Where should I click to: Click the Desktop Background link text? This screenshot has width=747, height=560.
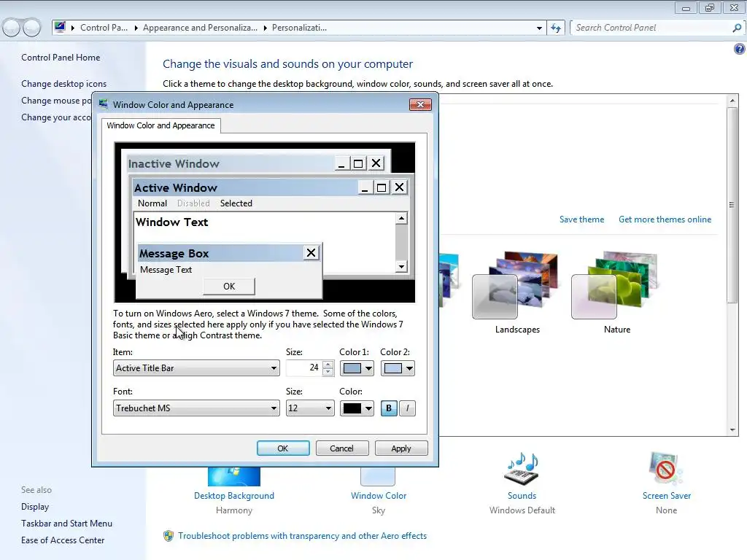234,496
